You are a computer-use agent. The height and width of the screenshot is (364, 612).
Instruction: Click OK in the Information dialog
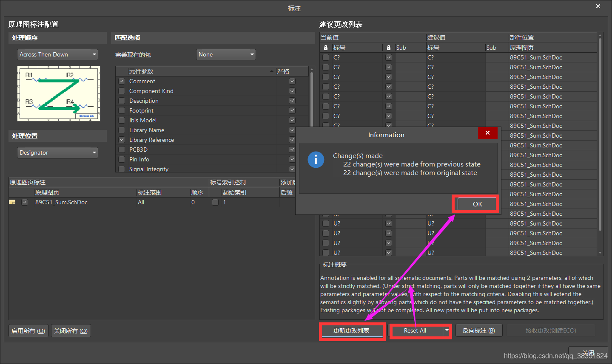click(477, 204)
